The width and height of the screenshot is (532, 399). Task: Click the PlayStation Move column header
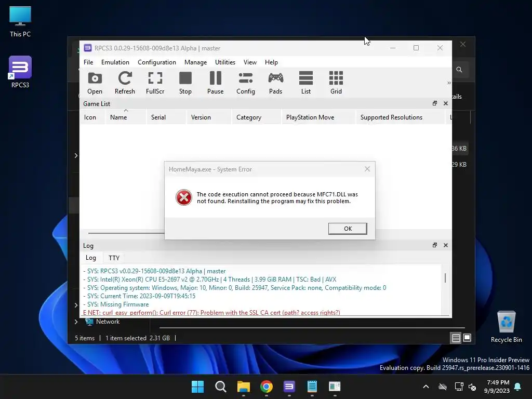click(x=318, y=117)
